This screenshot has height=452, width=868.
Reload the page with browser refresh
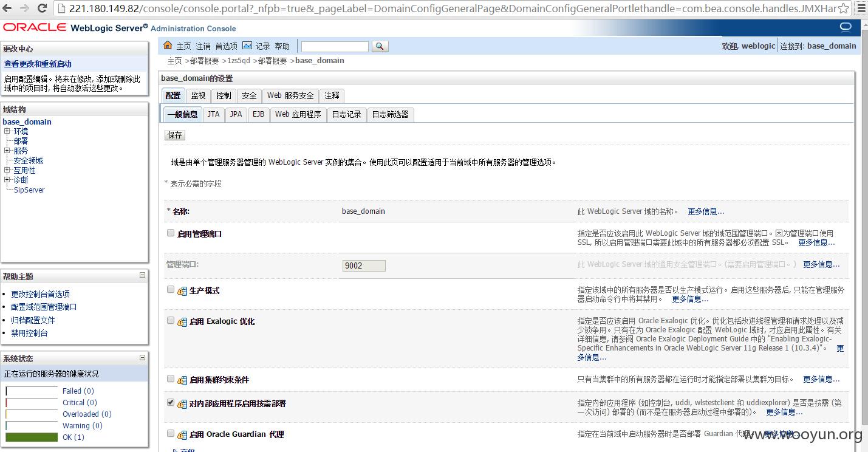[43, 8]
